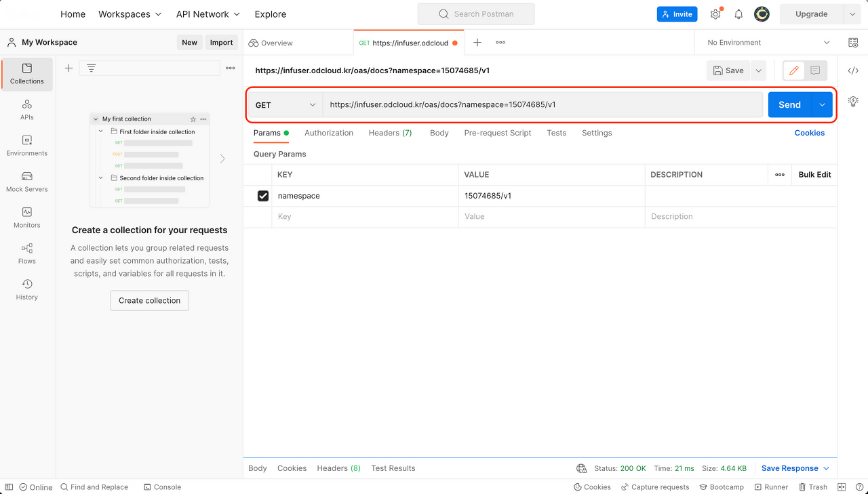
Task: Open Find and Replace from the status bar
Action: 94,487
